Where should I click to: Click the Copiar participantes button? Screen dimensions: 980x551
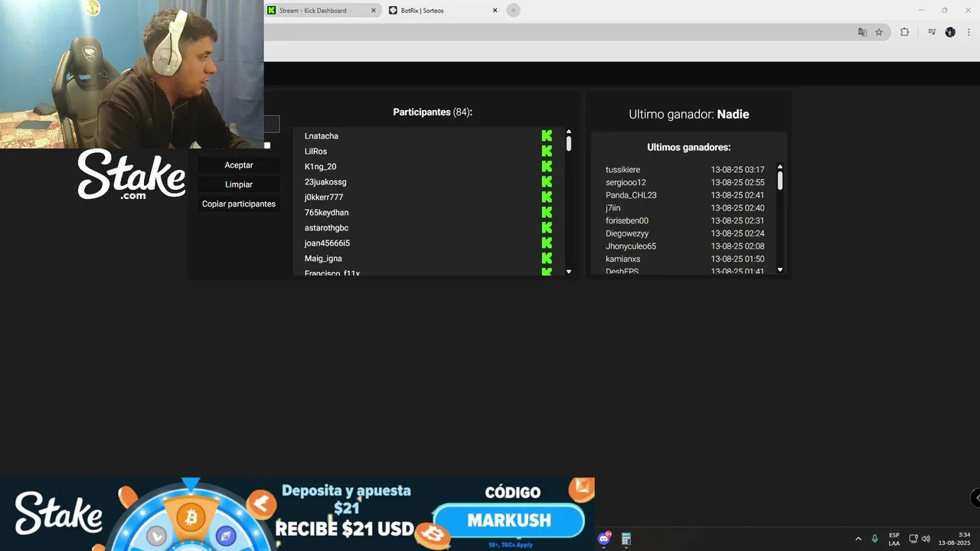239,204
